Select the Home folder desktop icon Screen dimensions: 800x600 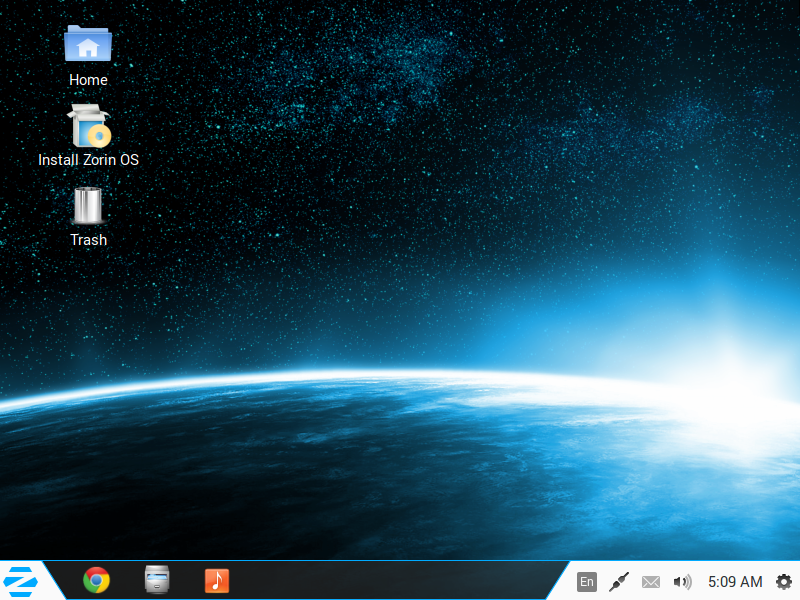pos(88,45)
